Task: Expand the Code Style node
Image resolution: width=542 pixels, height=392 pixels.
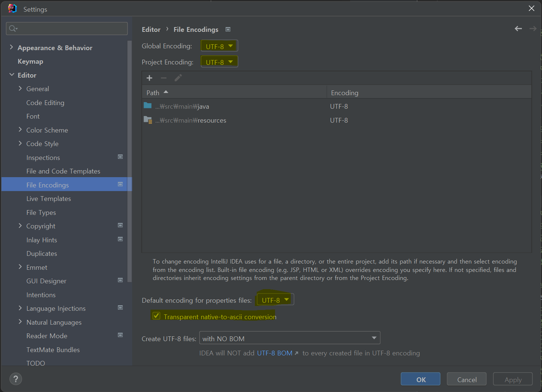Action: pyautogui.click(x=20, y=143)
